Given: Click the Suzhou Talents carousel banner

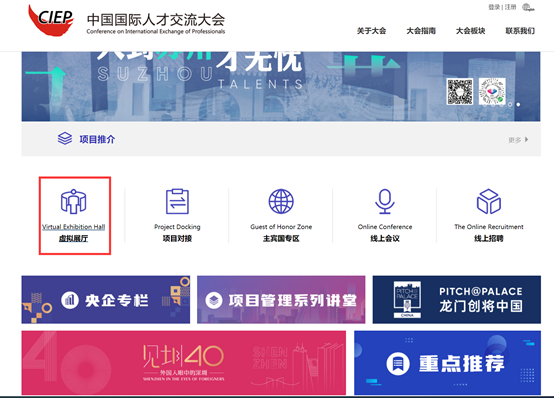Looking at the screenshot, I should click(x=281, y=87).
